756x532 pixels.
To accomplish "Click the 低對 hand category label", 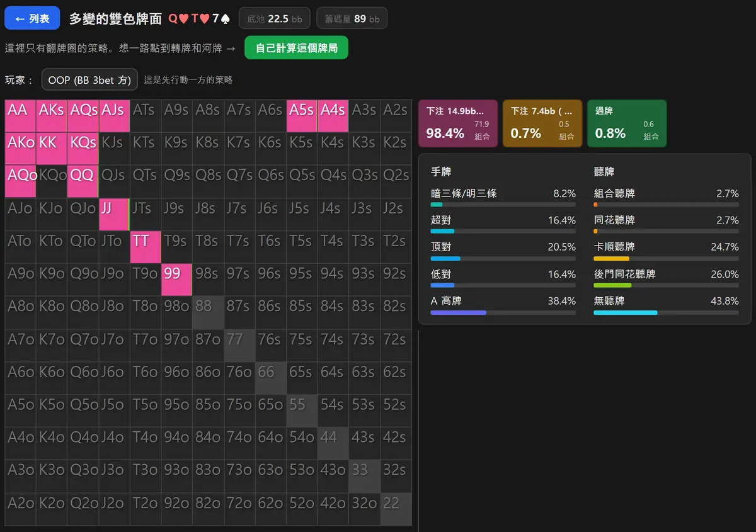I will (x=441, y=274).
